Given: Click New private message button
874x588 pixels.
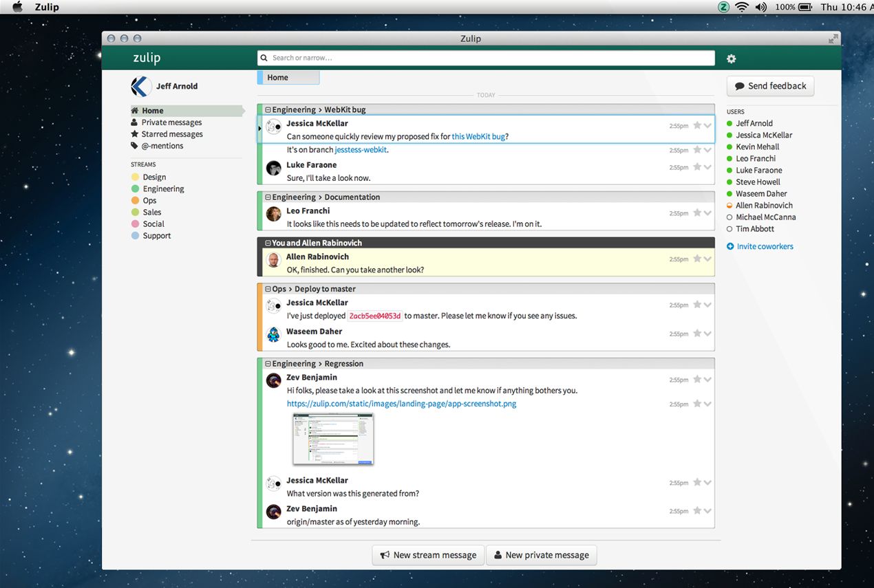Looking at the screenshot, I should tap(541, 555).
